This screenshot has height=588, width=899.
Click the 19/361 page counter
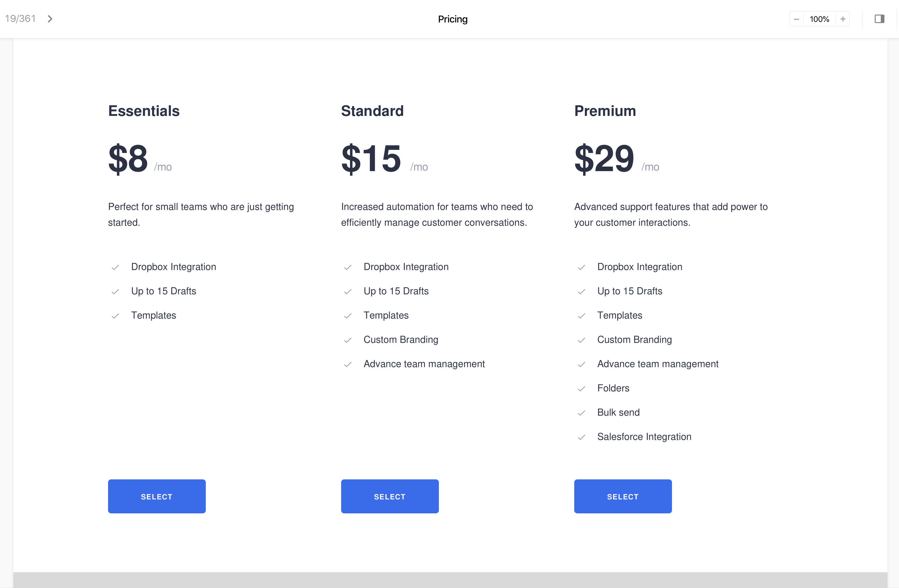click(x=20, y=19)
